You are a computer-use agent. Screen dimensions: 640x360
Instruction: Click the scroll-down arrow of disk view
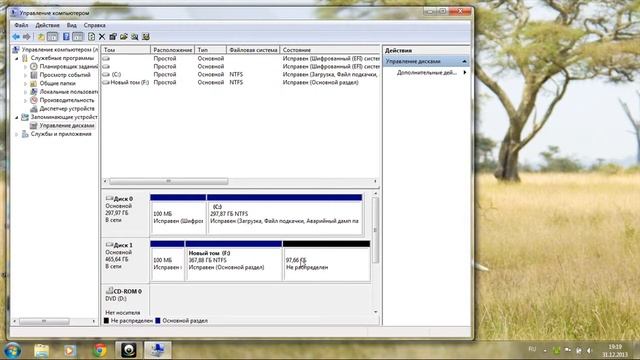[376, 312]
